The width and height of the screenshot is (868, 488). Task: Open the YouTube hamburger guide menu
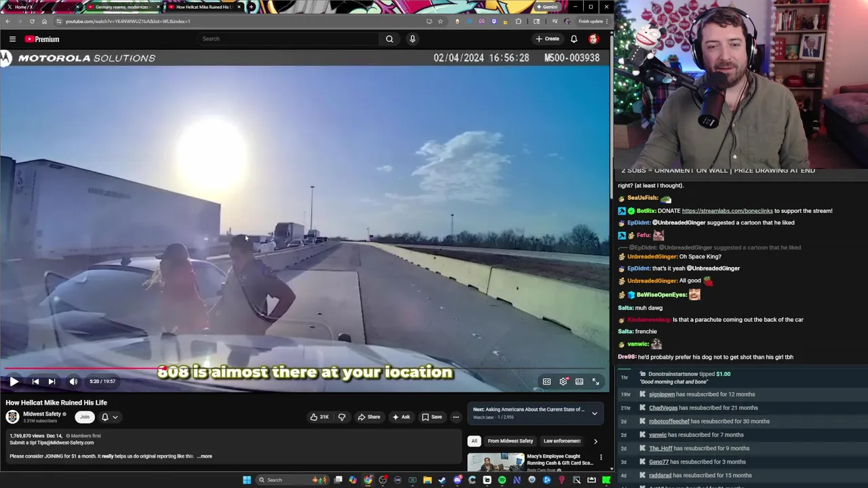[x=12, y=39]
